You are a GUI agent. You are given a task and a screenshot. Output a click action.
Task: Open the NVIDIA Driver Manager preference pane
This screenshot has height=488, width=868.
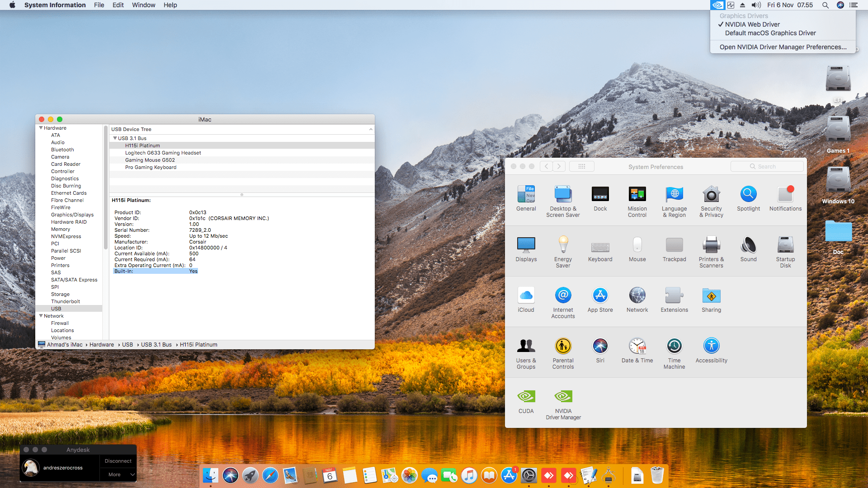[563, 398]
